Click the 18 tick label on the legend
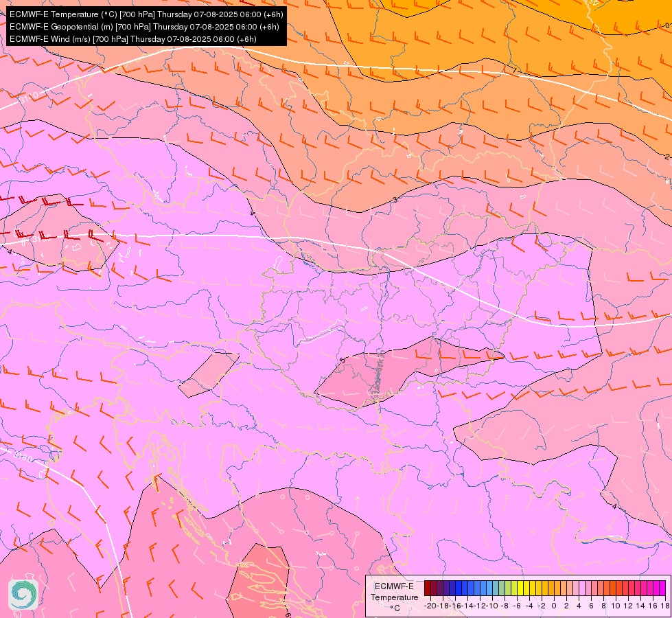672x618 pixels. [664, 606]
